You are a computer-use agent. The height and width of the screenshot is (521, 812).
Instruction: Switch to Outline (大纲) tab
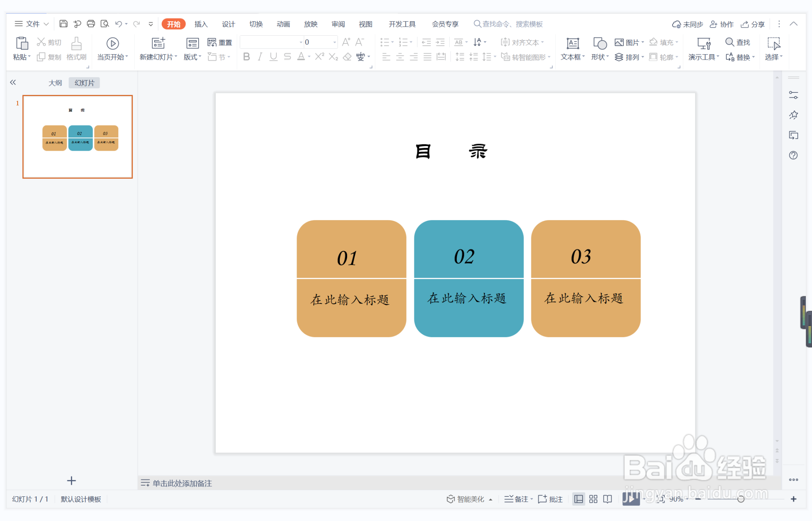tap(55, 83)
